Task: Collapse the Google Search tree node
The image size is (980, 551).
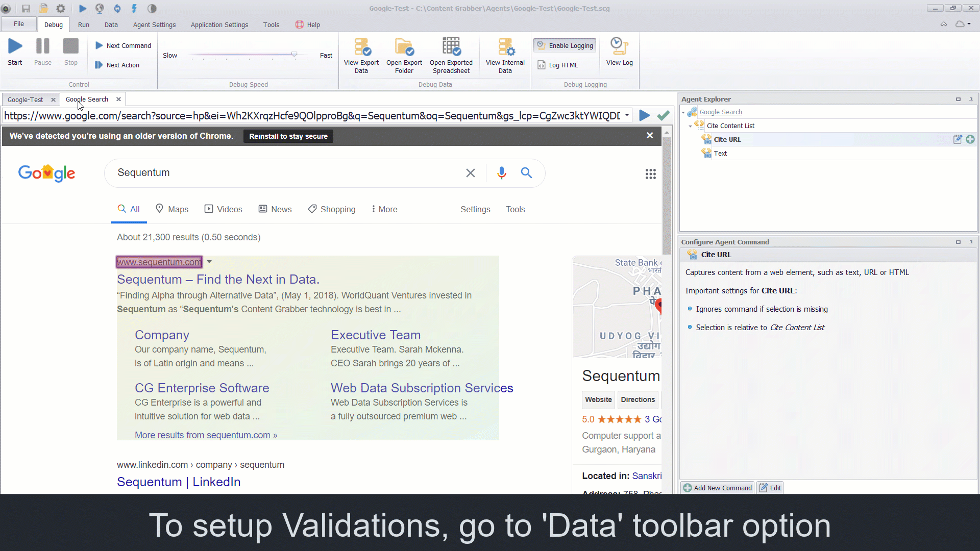Action: (683, 112)
